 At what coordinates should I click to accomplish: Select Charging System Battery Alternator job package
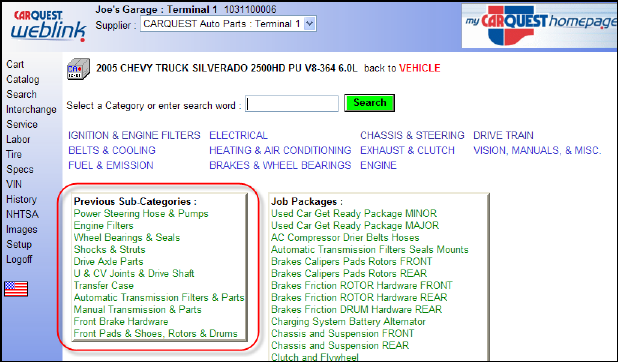point(348,322)
